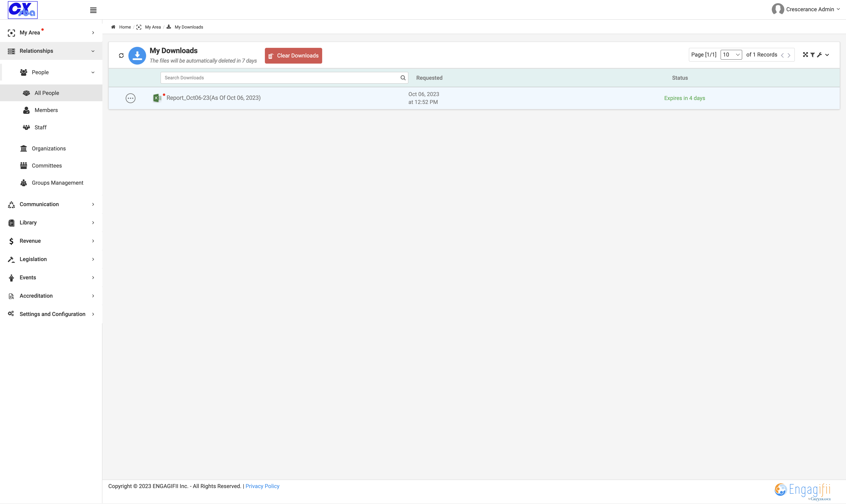Click the Staff icon
The width and height of the screenshot is (846, 504).
(26, 127)
